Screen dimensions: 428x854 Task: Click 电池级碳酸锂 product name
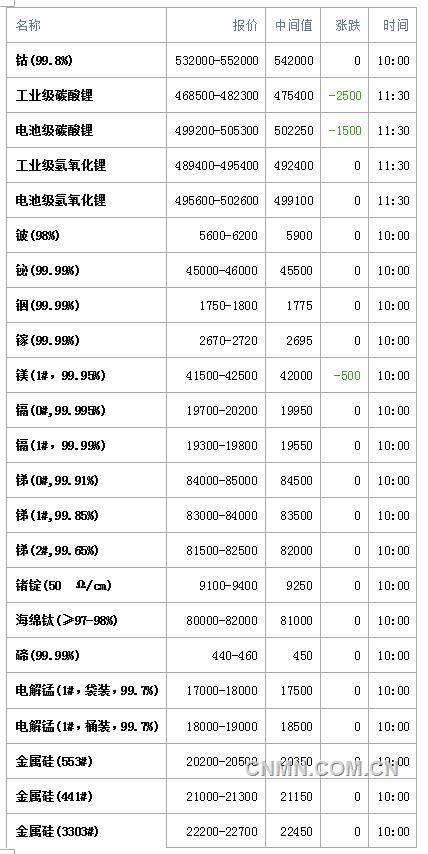coord(54,130)
